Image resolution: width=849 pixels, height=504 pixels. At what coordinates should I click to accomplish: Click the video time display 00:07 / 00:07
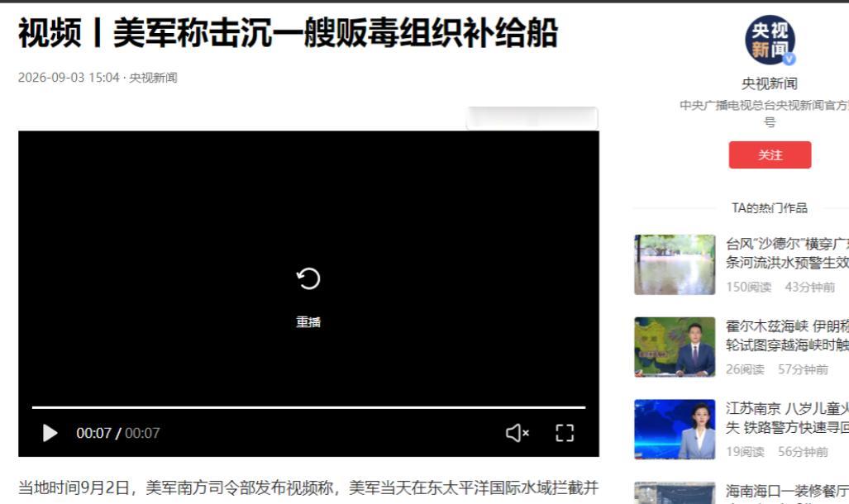pos(118,433)
